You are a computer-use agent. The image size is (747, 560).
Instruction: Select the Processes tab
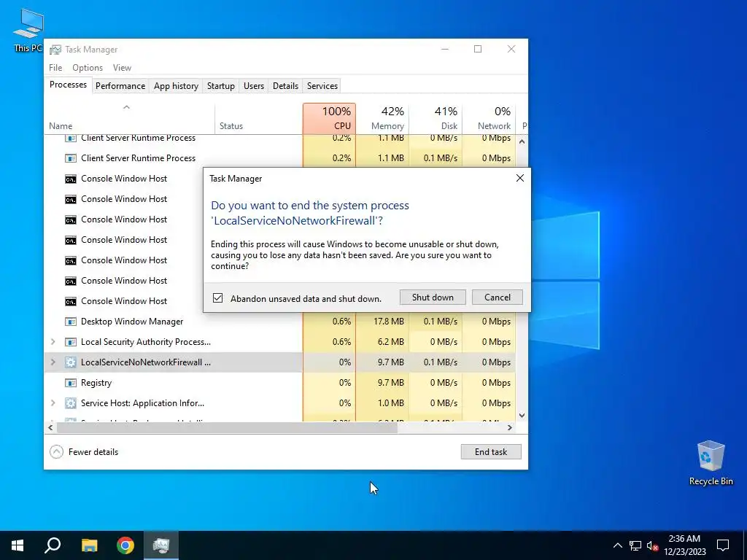coord(68,85)
